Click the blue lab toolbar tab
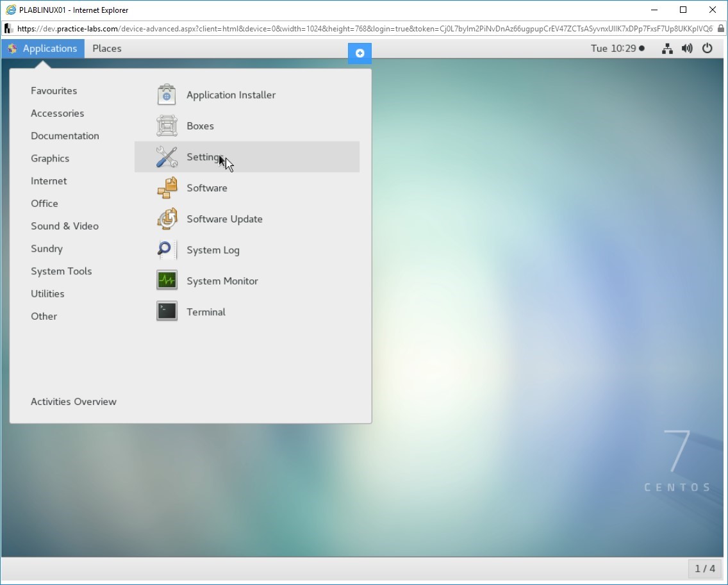The width and height of the screenshot is (728, 585). [x=360, y=53]
